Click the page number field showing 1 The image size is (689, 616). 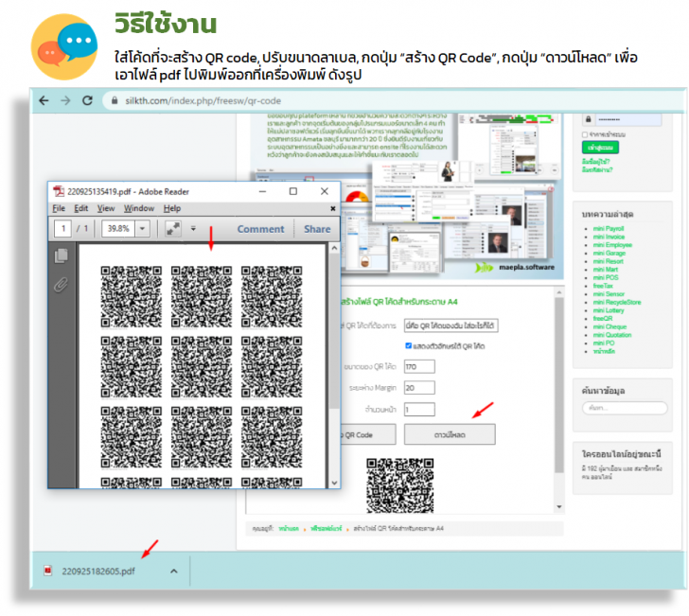[x=62, y=228]
